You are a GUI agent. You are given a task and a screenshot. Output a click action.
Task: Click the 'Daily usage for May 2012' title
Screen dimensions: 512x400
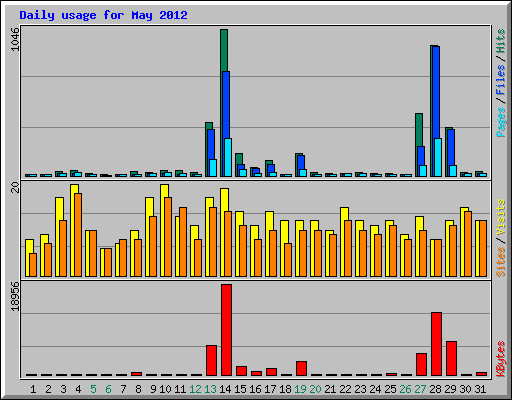coord(103,15)
